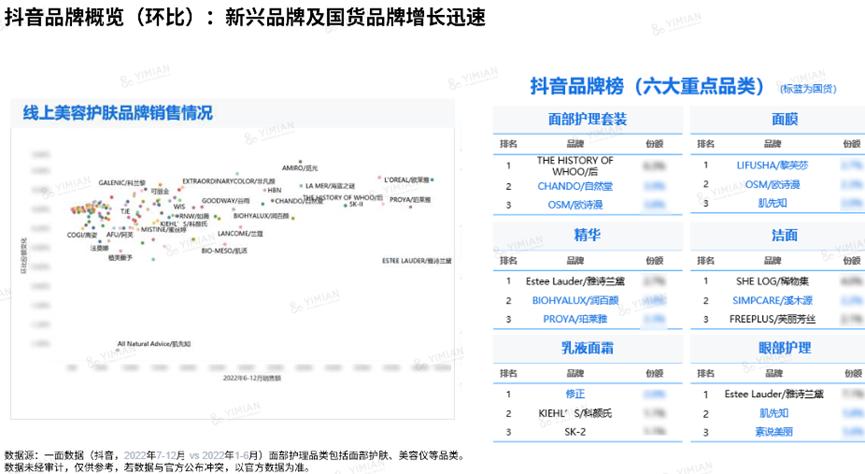The image size is (865, 474).
Task: Select the 精华 category heading
Action: pos(587,235)
